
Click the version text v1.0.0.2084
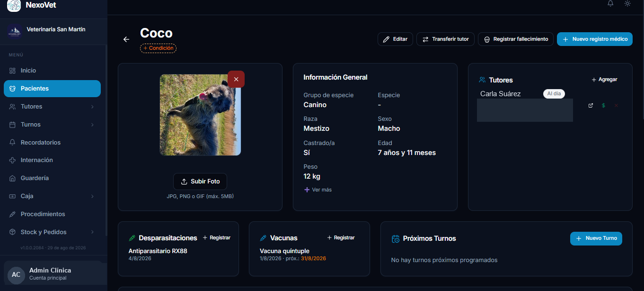pyautogui.click(x=32, y=248)
